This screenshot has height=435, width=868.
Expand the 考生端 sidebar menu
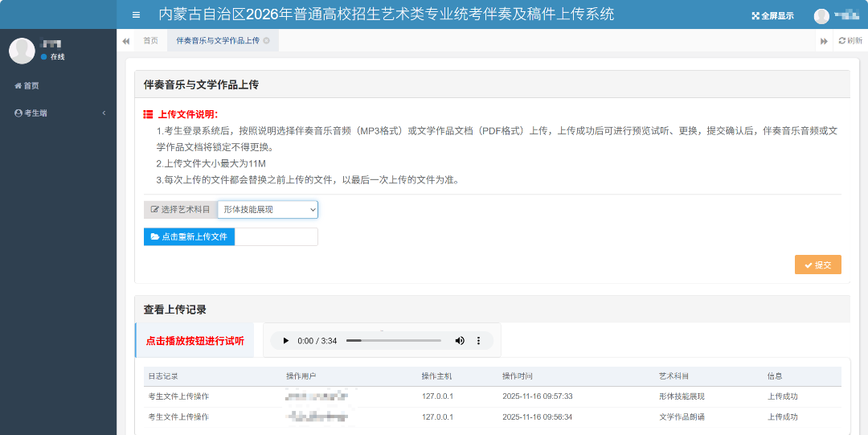point(58,113)
